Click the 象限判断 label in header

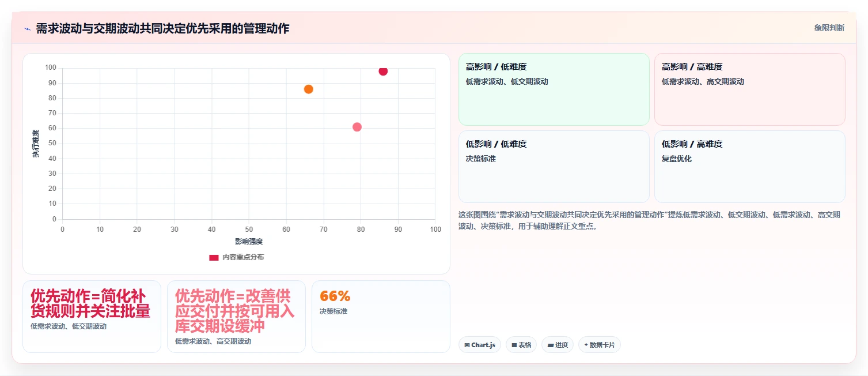point(829,28)
